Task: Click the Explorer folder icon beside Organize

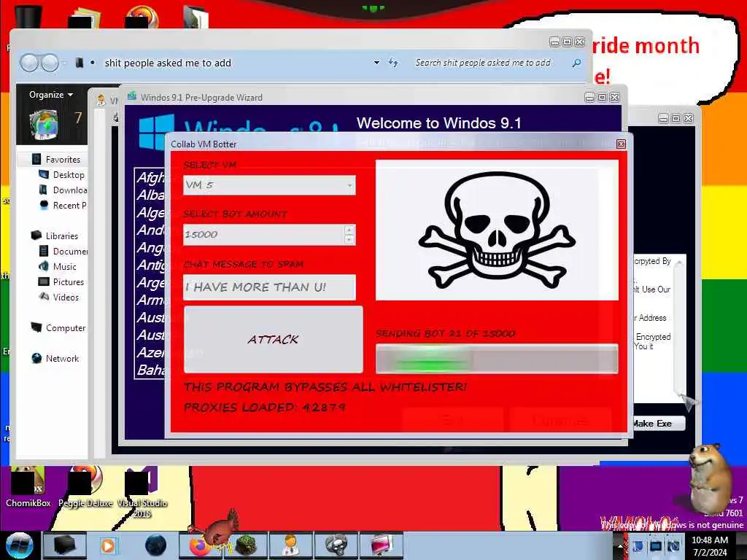Action: [x=43, y=125]
